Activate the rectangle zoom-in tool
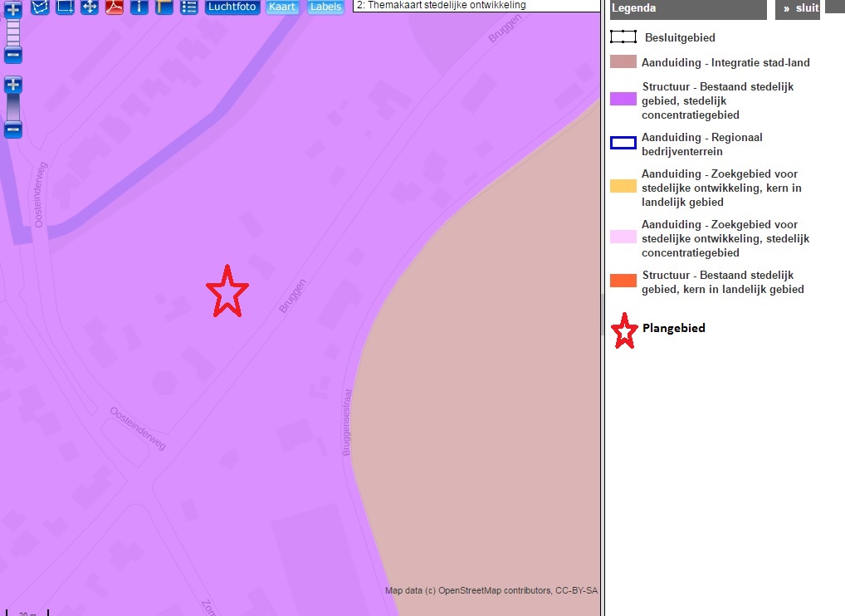This screenshot has height=616, width=845. pos(65,7)
